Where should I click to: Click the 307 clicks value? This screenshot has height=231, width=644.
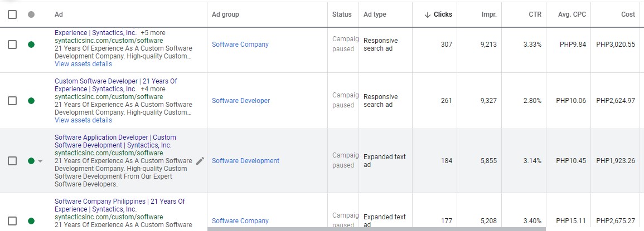447,45
